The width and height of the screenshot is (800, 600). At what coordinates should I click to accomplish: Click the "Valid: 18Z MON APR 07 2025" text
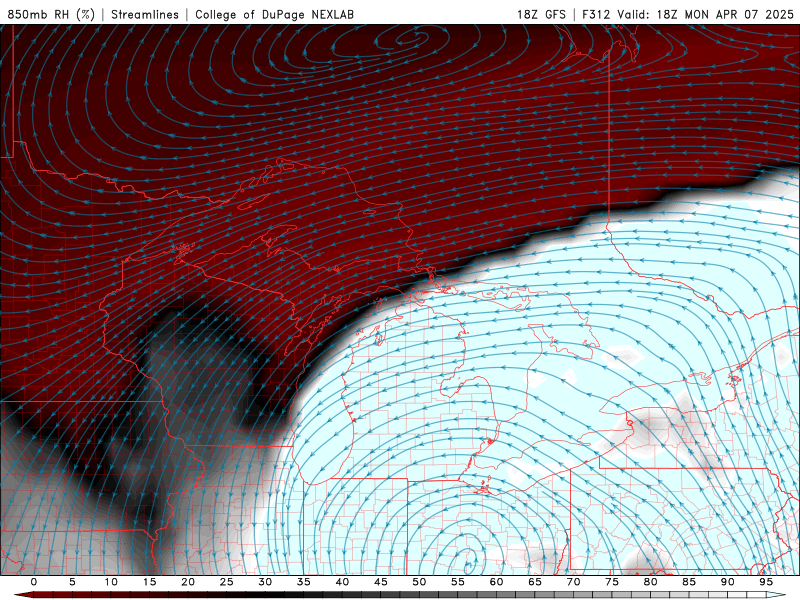coord(705,14)
